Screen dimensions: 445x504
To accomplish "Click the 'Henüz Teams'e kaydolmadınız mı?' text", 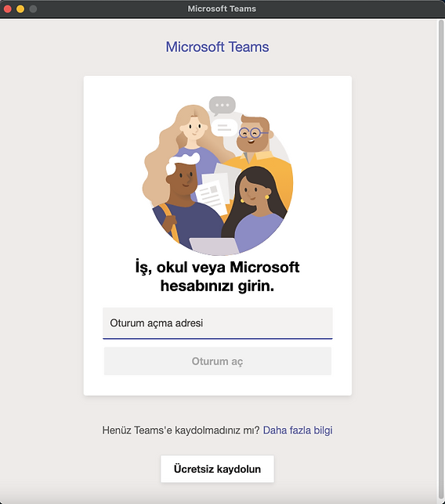I will [181, 430].
